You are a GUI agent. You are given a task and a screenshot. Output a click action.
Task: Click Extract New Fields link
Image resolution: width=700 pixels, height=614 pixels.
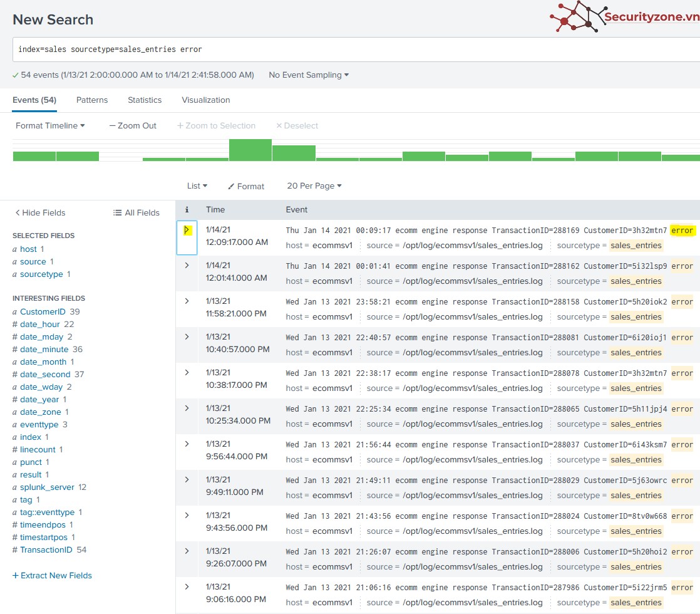(x=52, y=576)
